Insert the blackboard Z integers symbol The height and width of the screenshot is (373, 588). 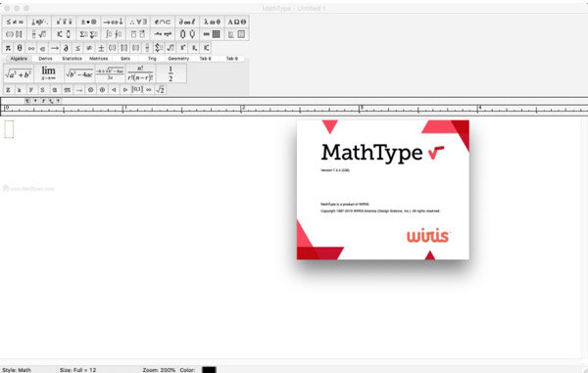click(x=8, y=90)
